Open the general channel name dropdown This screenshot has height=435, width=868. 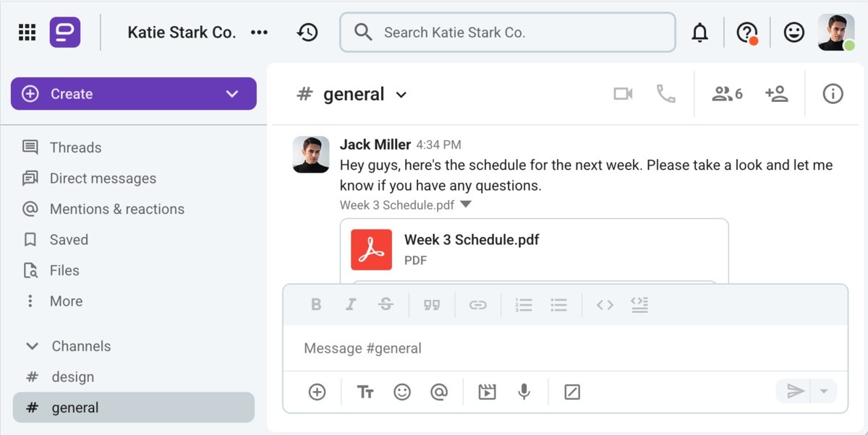pos(401,95)
